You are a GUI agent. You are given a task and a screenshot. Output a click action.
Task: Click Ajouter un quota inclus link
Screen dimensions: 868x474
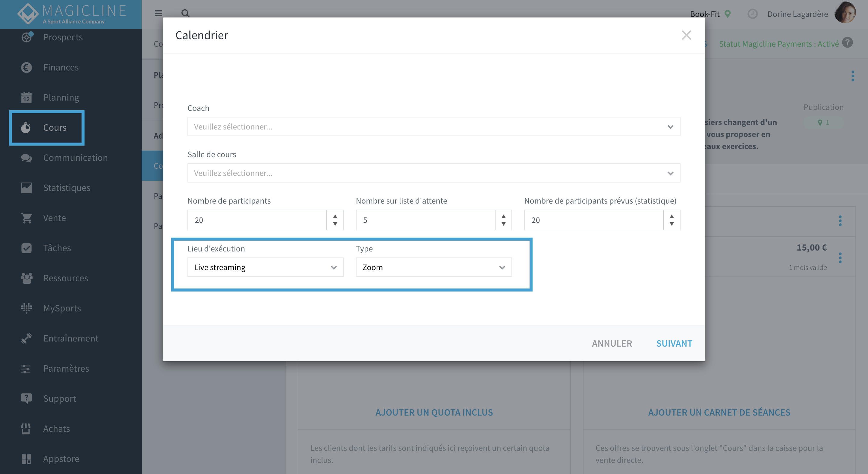(x=434, y=412)
